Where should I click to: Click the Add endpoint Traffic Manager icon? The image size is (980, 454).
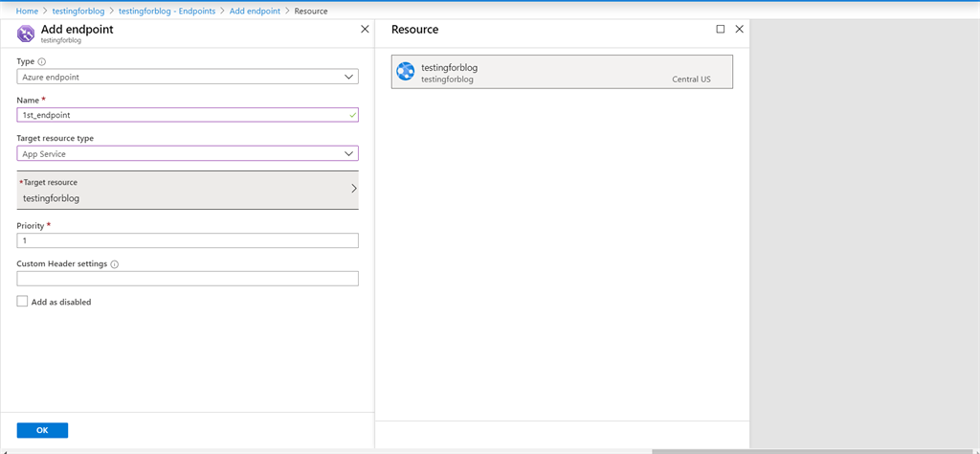point(26,34)
